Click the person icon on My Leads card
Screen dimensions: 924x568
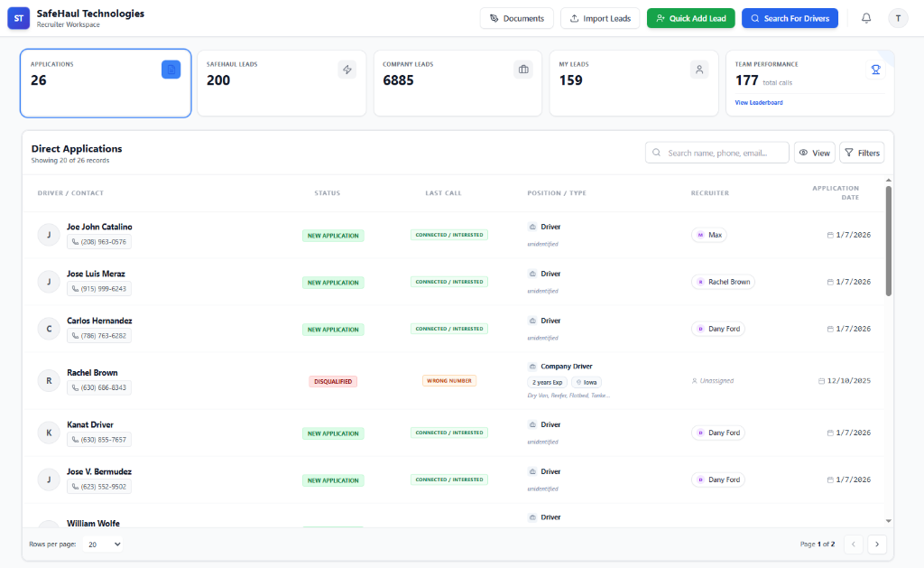click(x=699, y=70)
